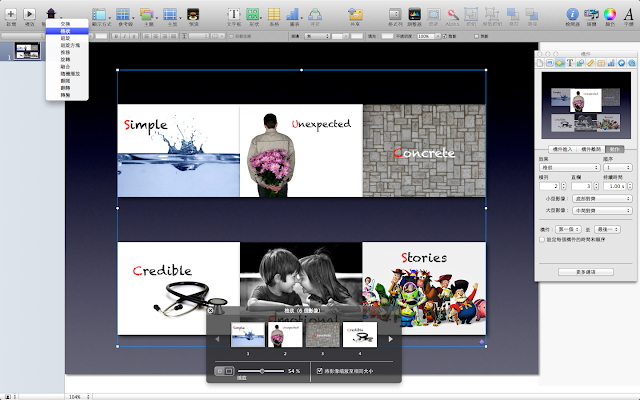Screen dimensions: 640x400
Task: Choose 交換 from the Smart Builds menu
Action: point(65,24)
